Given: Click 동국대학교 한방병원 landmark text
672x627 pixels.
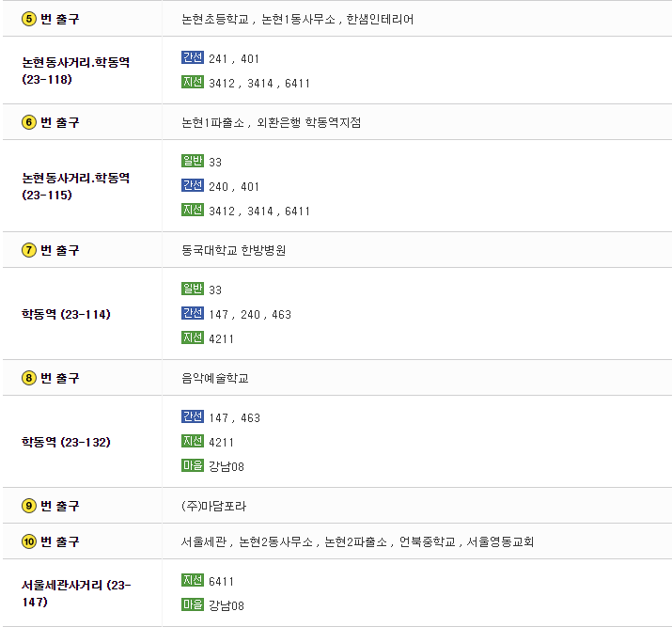Looking at the screenshot, I should click(x=234, y=250).
